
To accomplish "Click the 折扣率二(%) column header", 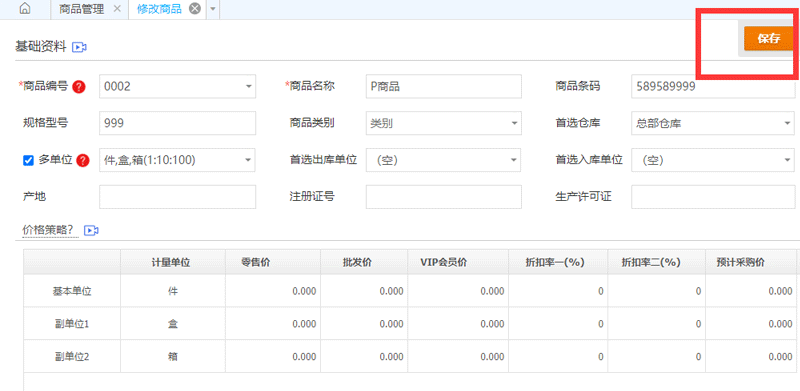I will tap(656, 262).
